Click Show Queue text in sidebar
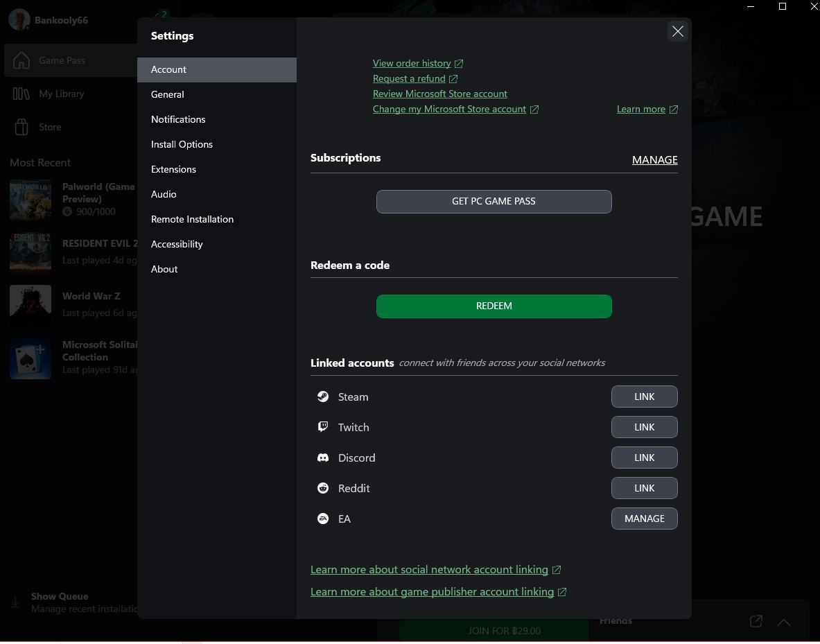This screenshot has width=820, height=644. 60,596
